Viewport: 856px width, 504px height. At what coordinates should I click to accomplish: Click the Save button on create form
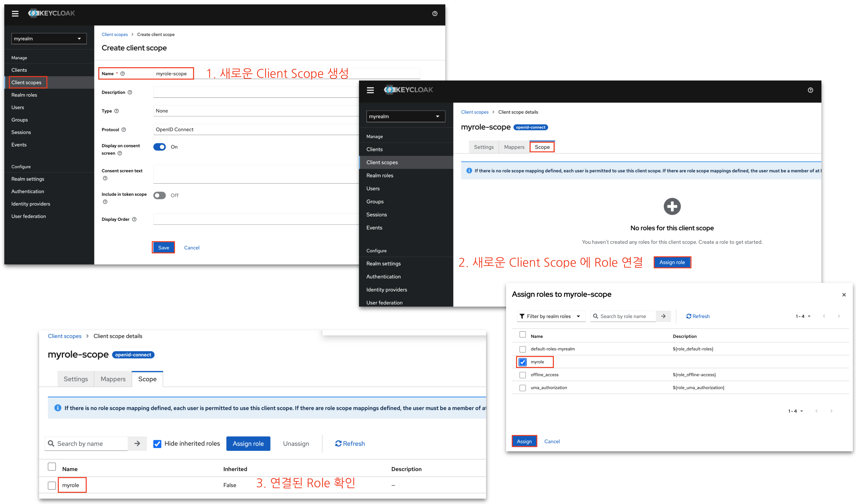pos(163,248)
